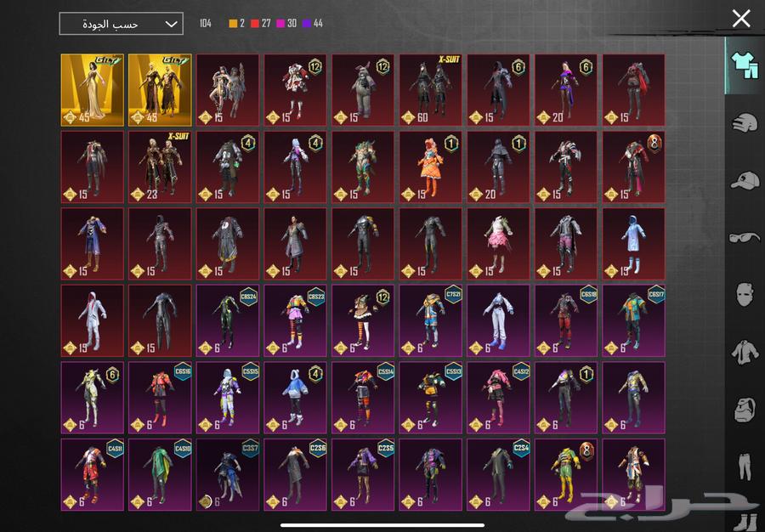Screen dimensions: 765x532
Task: Select the backpack category icon
Action: 744,408
